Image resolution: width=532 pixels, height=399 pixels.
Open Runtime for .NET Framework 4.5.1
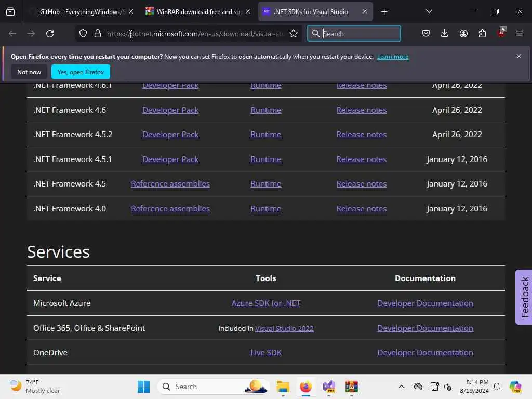click(266, 159)
